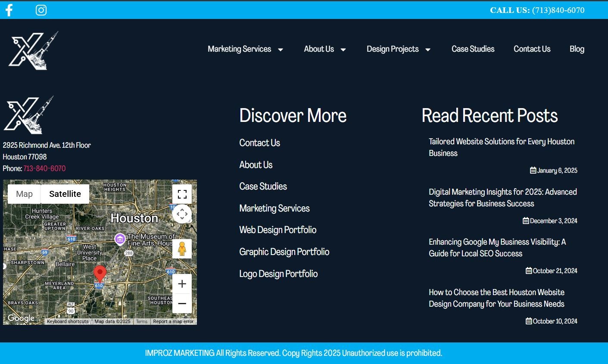Switch map to Map view

pyautogui.click(x=24, y=194)
